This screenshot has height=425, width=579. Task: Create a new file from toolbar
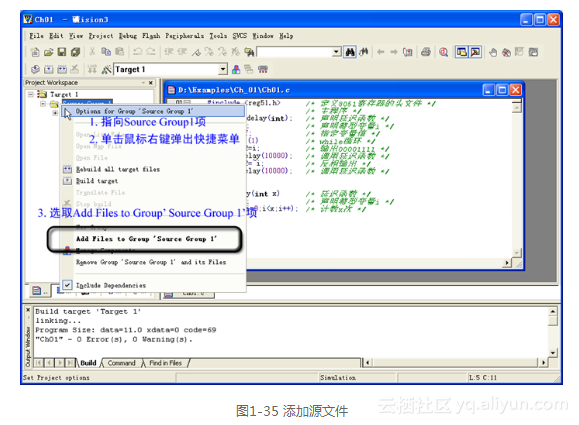35,52
